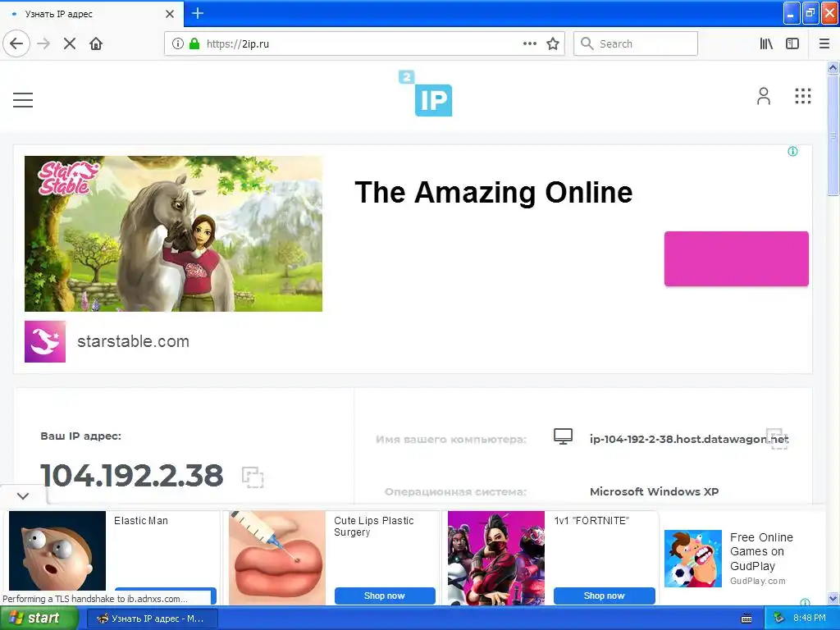
Task: Select the 'Узнать IP адрес' browser tab
Action: click(x=92, y=14)
